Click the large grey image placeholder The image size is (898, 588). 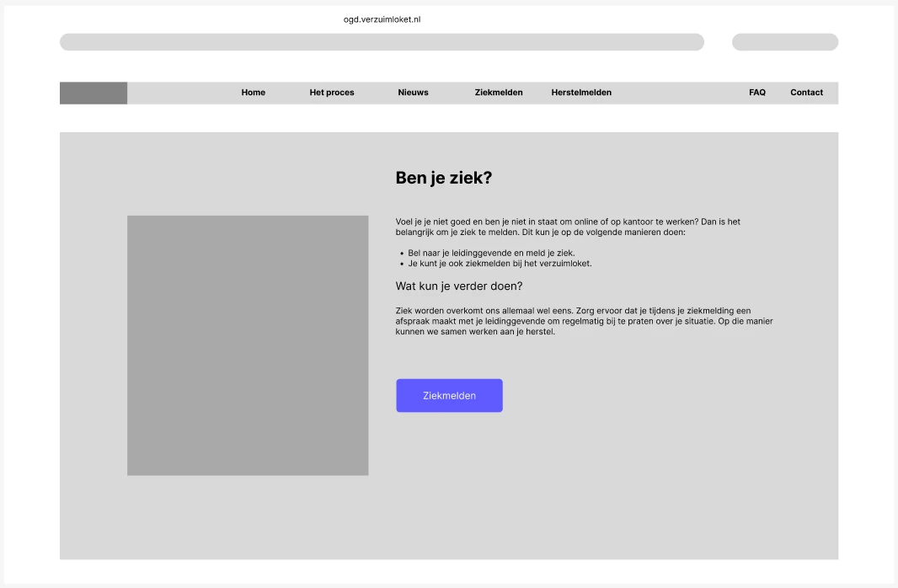click(248, 345)
